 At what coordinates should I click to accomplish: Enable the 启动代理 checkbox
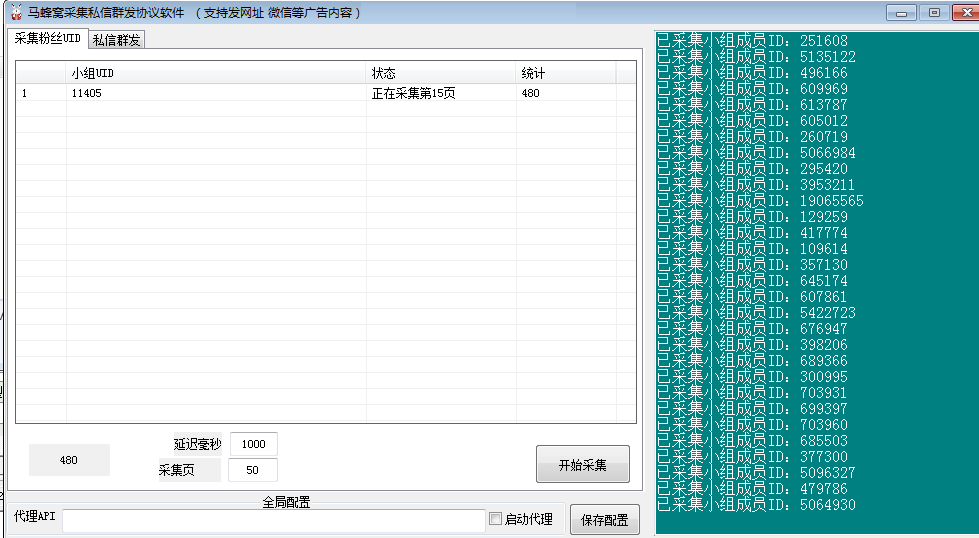click(495, 519)
